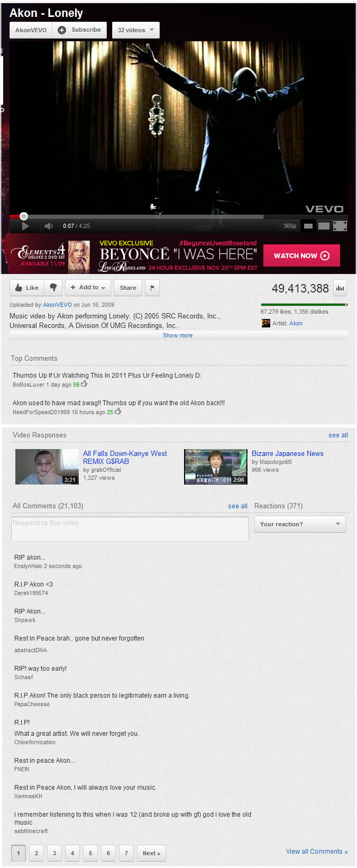Image resolution: width=357 pixels, height=868 pixels.
Task: Click the Akon artist thumbnail icon
Action: pyautogui.click(x=266, y=323)
